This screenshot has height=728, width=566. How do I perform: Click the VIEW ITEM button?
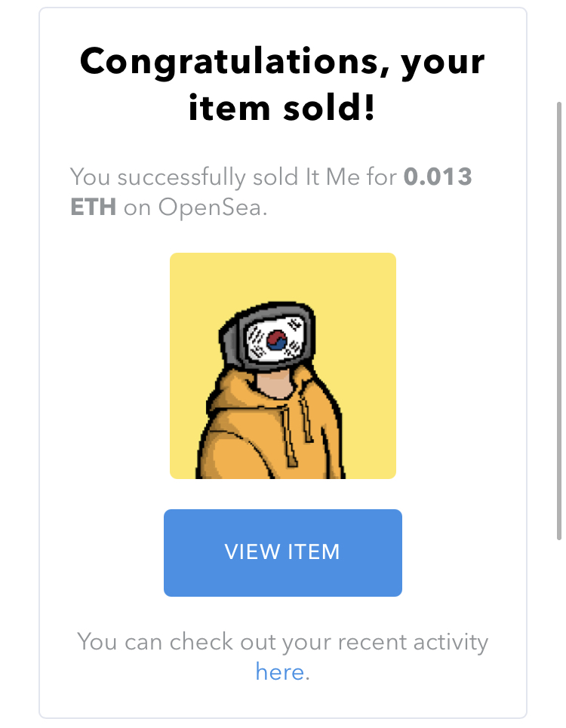tap(282, 552)
